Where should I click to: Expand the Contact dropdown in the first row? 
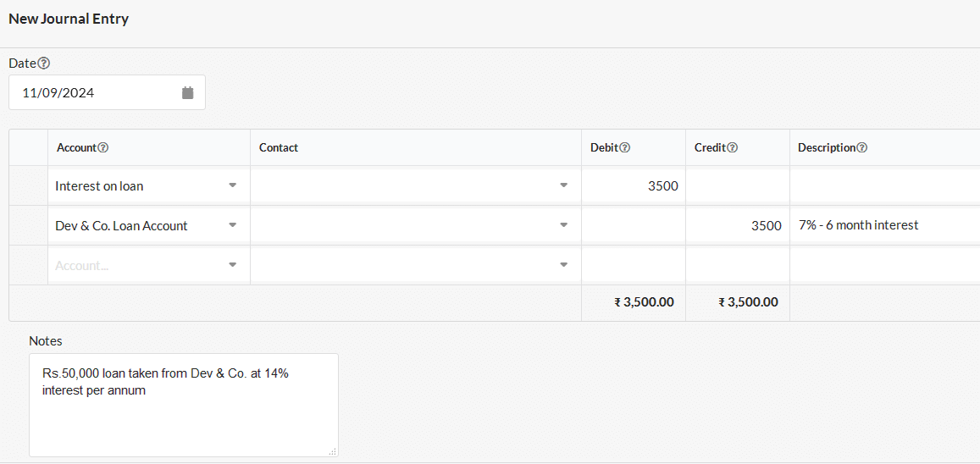point(564,185)
